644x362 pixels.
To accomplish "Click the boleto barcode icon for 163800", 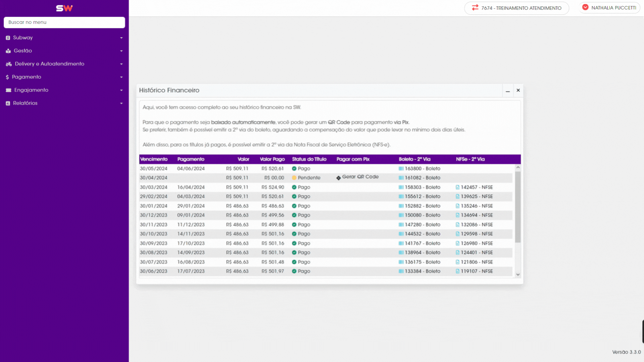I will tap(401, 168).
